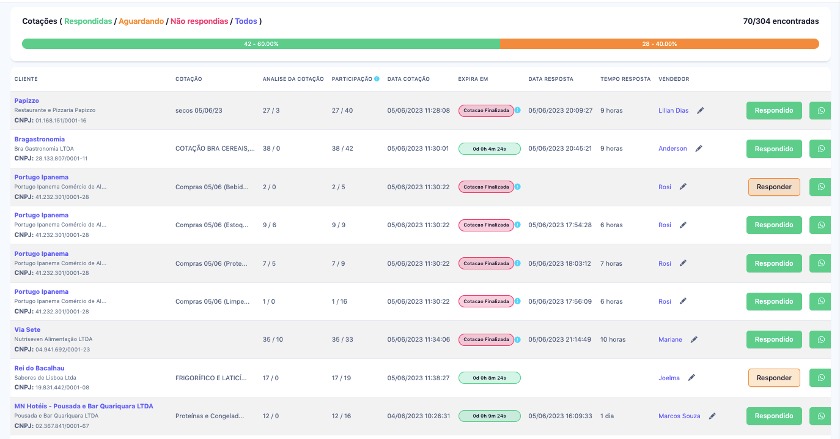Click the info icon beside the Participação header
This screenshot has height=439, width=840.
pos(376,79)
